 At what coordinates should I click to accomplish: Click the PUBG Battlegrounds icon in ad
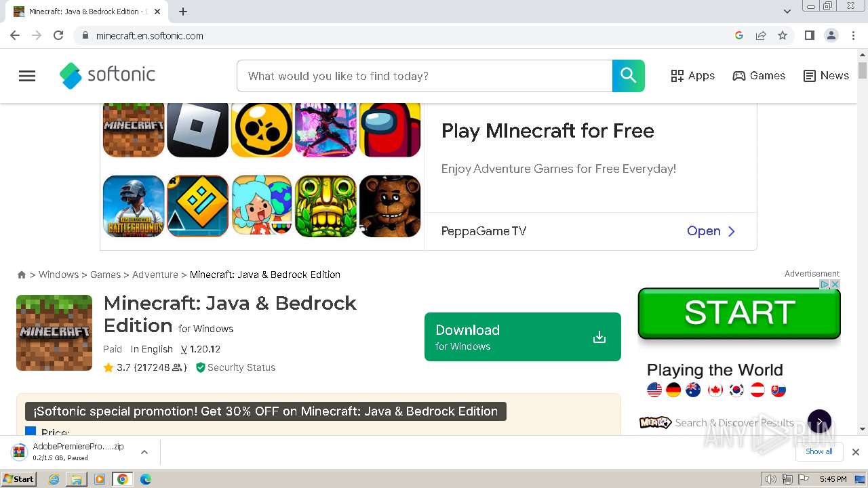click(x=134, y=206)
